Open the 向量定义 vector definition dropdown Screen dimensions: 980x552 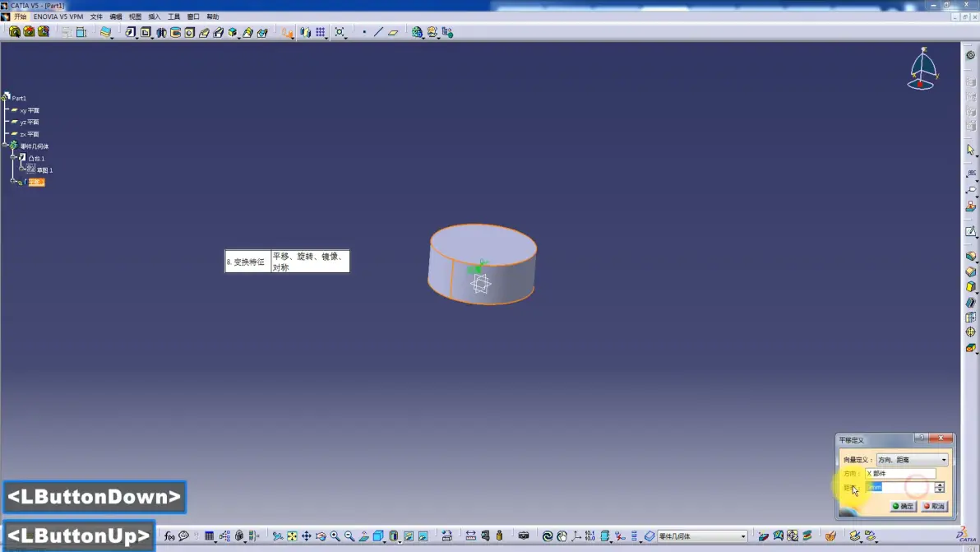pos(912,460)
